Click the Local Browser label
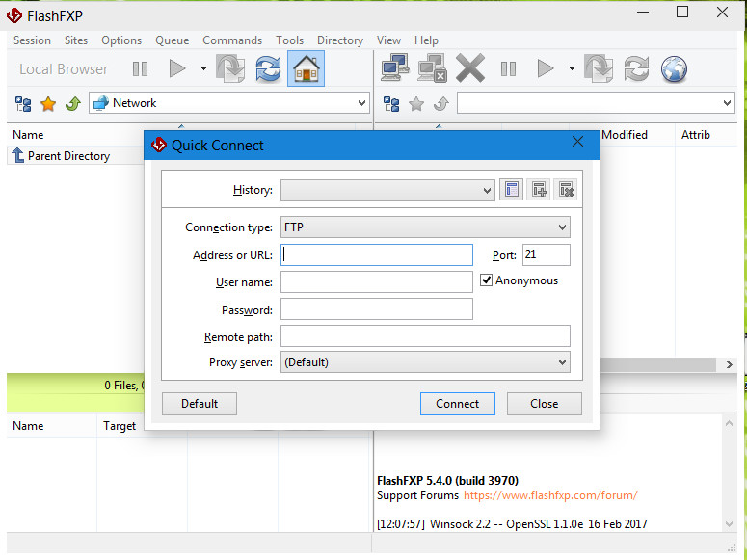 pyautogui.click(x=64, y=69)
